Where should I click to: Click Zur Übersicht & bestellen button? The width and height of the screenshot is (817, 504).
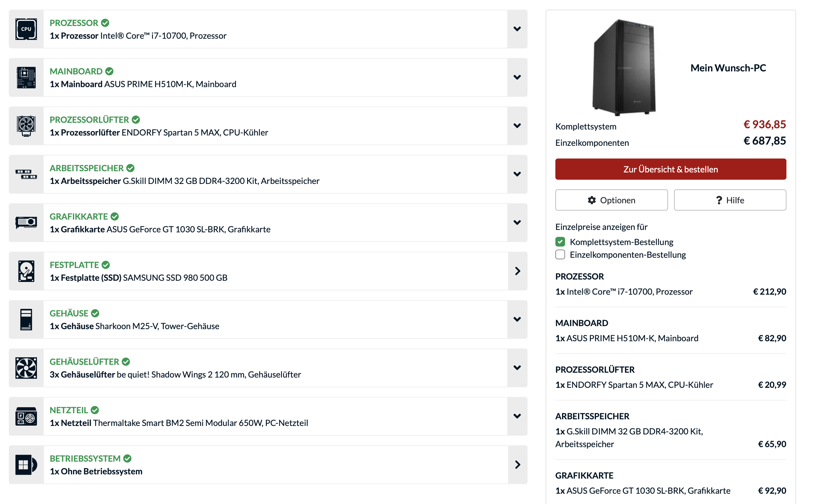pos(670,169)
